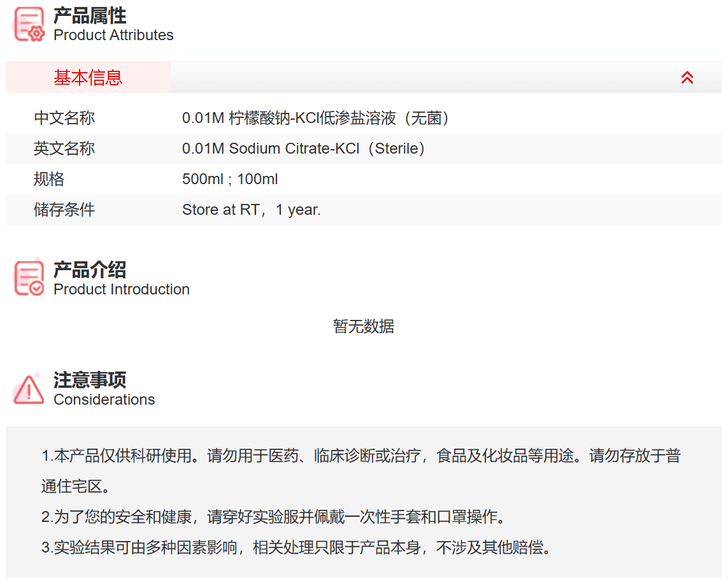Image resolution: width=728 pixels, height=585 pixels.
Task: Click the 暂无数据 placeholder text
Action: 364,326
